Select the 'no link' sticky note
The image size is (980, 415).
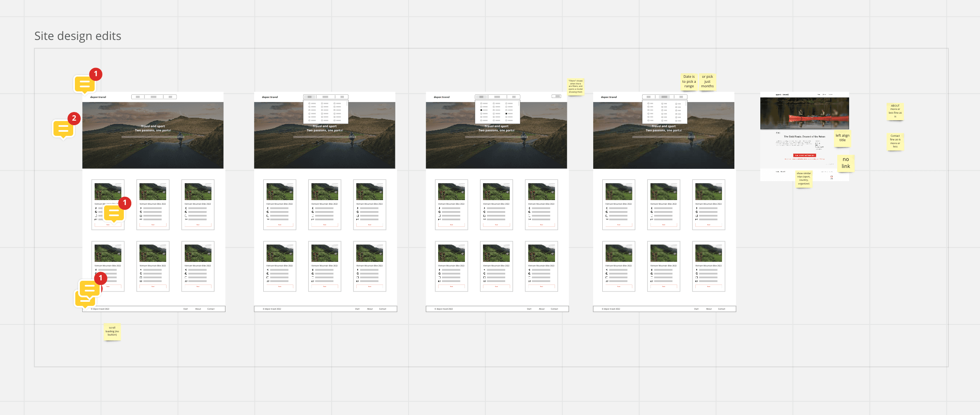pos(845,163)
